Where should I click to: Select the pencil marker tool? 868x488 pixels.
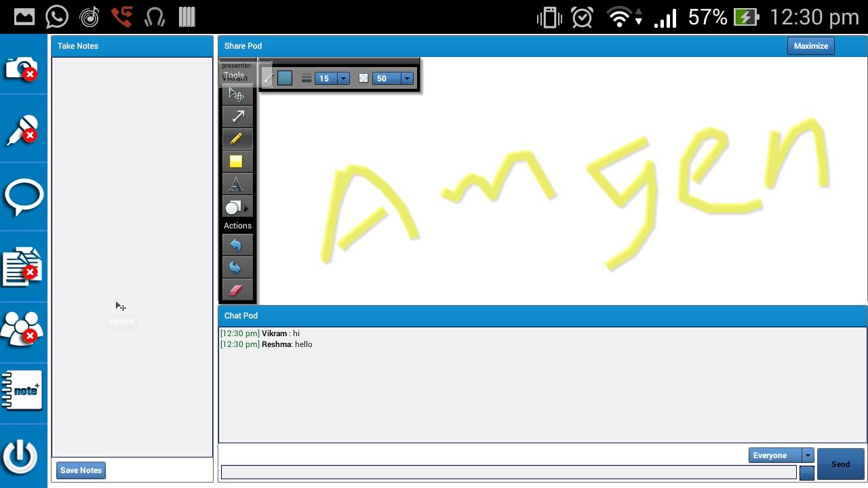237,139
